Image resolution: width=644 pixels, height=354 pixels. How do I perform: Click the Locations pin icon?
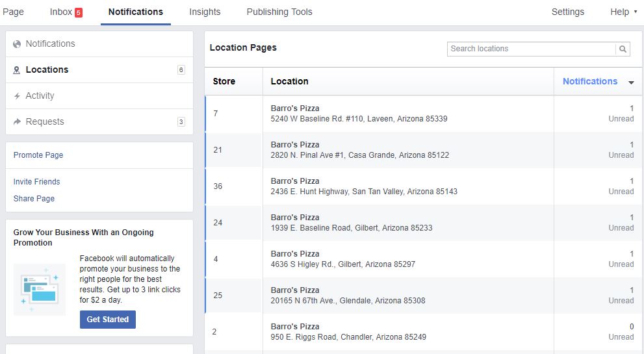17,70
